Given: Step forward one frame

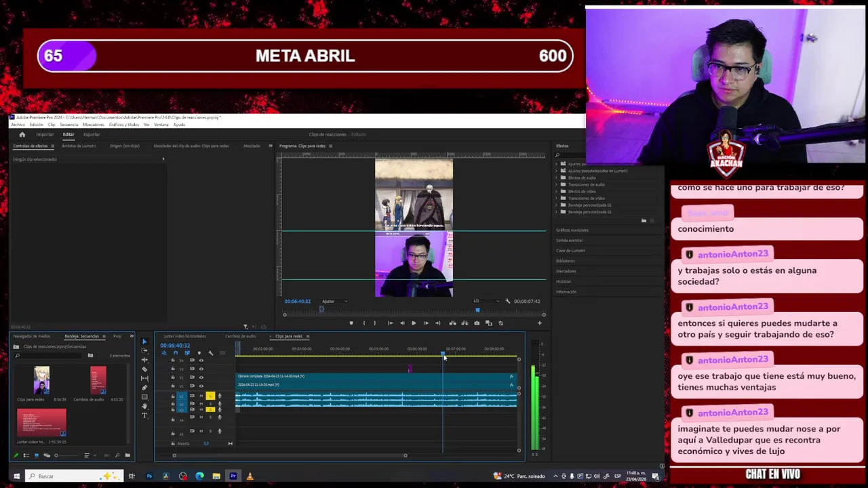Looking at the screenshot, I should 426,323.
